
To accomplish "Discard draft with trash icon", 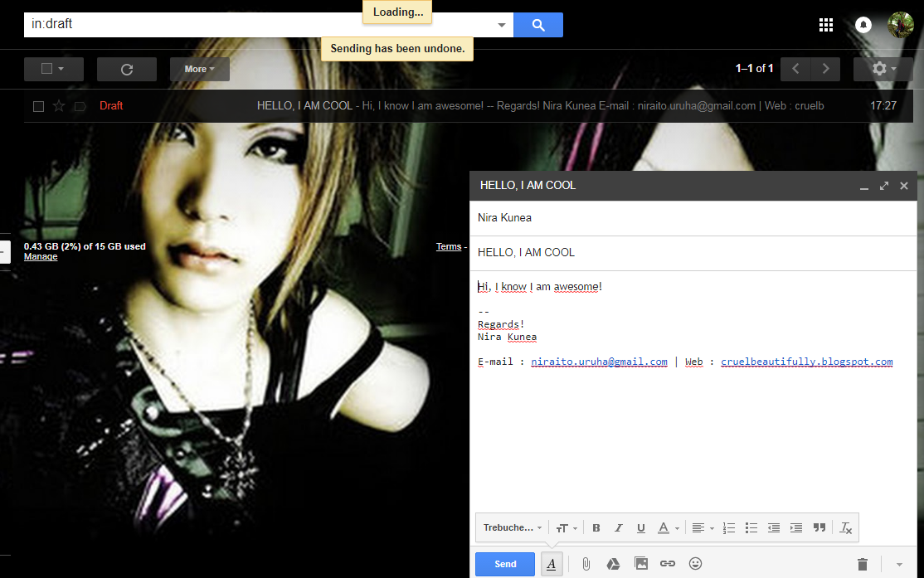I will pos(863,564).
